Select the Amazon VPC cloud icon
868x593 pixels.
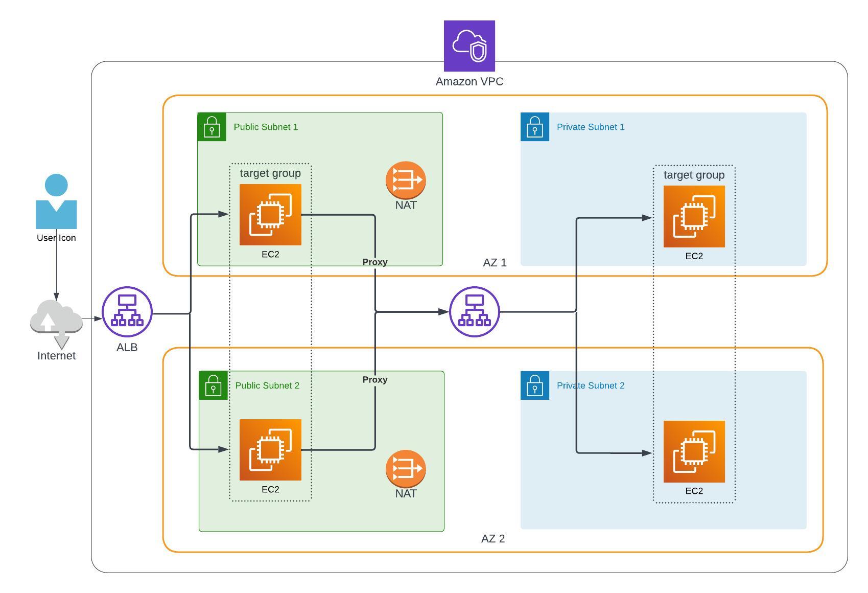tap(470, 45)
